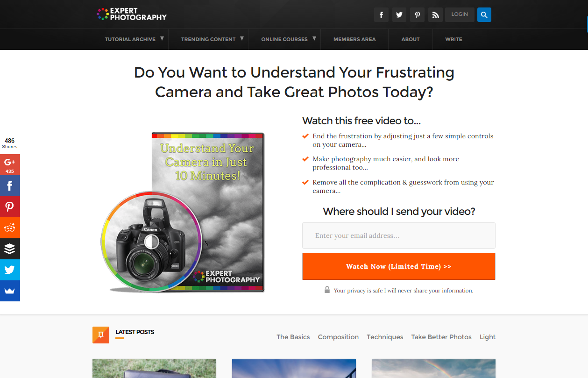Viewport: 588px width, 378px height.
Task: Click the crown icon in the share sidebar
Action: (10, 291)
